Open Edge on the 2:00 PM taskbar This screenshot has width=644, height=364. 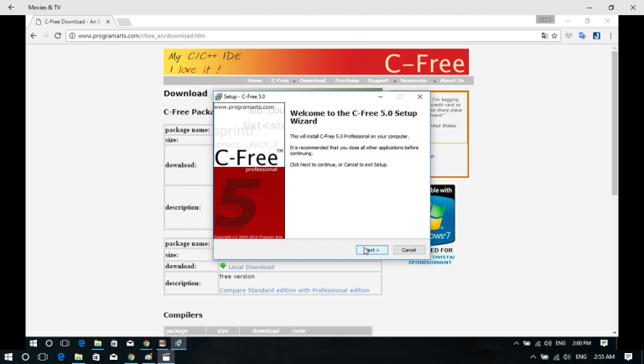click(81, 343)
